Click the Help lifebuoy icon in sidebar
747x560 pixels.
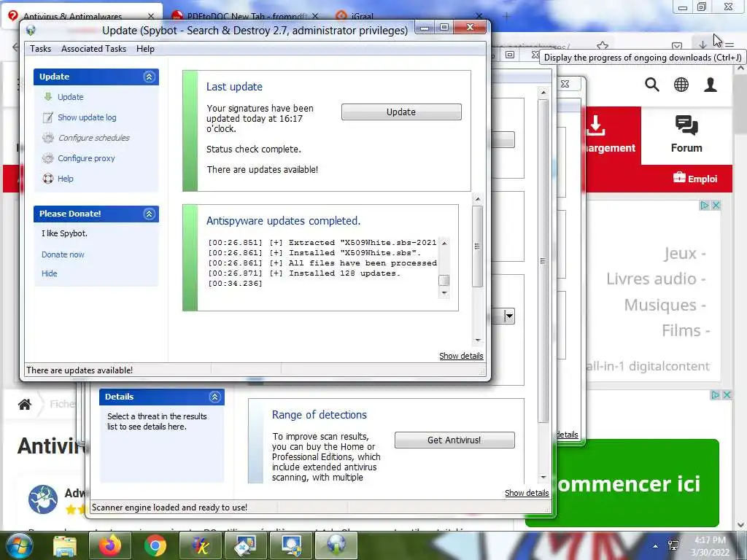(x=47, y=179)
